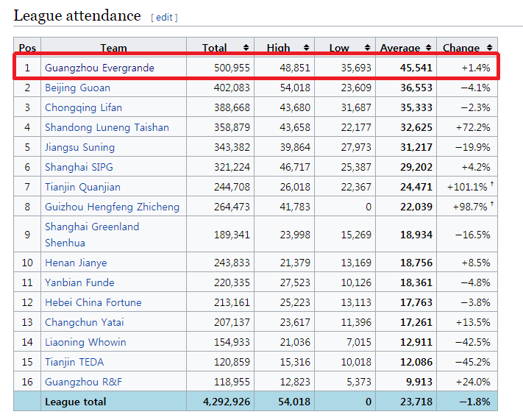This screenshot has height=420, width=523.
Task: Open the Beijing Guoan team link
Action: point(77,88)
